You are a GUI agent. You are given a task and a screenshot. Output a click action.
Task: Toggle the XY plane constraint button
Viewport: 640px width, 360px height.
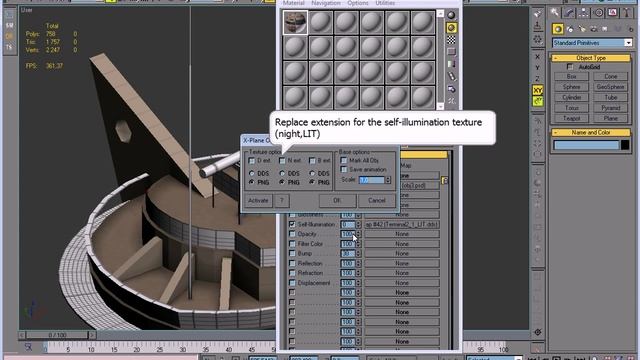pos(538,90)
